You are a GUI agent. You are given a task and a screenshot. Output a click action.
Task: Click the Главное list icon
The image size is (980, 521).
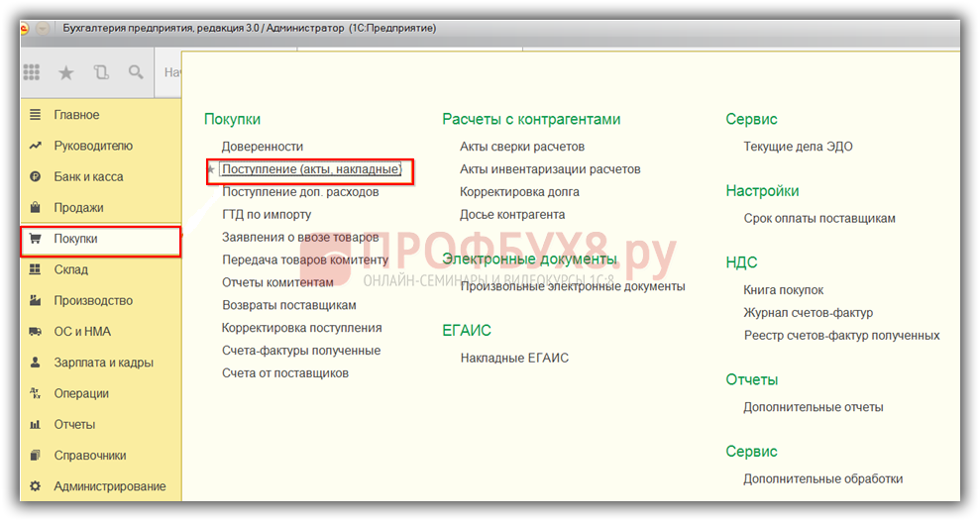point(36,114)
